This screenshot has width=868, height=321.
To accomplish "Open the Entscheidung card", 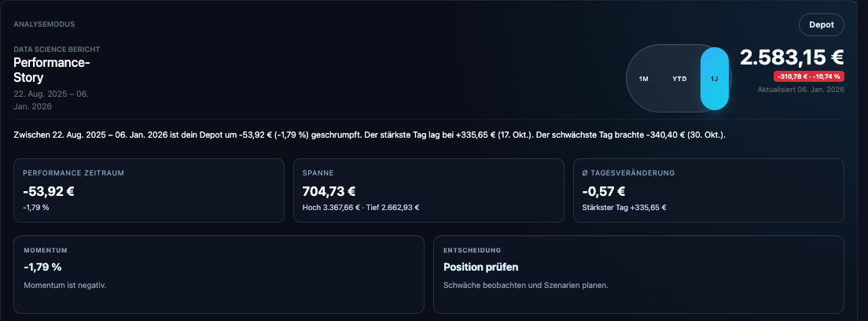I will (638, 274).
